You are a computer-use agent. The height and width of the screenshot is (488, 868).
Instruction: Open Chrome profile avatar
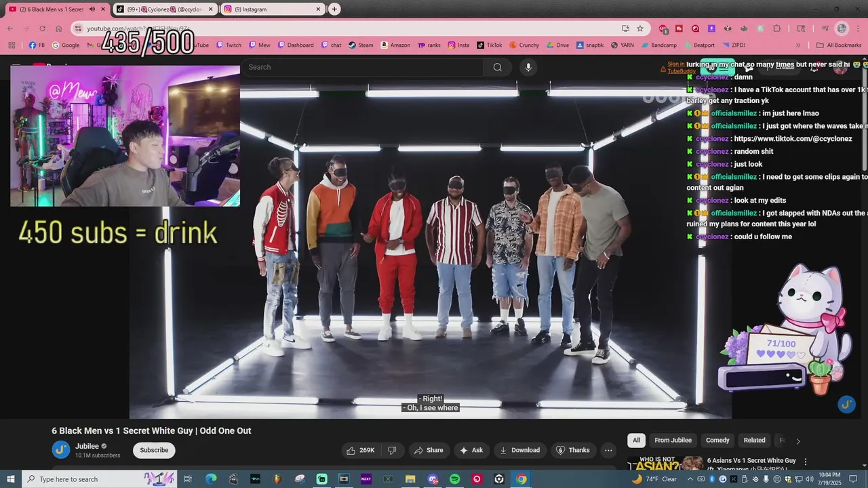click(x=842, y=28)
